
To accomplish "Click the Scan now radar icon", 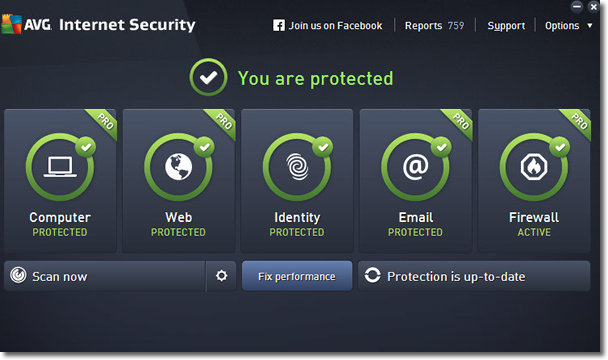I will click(18, 275).
